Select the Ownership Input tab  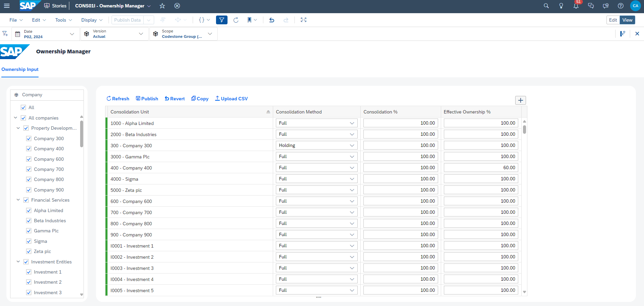(x=20, y=69)
